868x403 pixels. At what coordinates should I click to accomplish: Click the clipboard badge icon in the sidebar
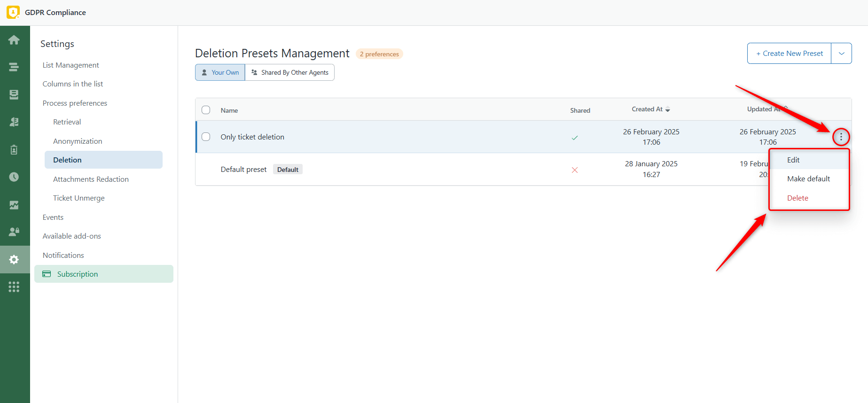[x=14, y=150]
